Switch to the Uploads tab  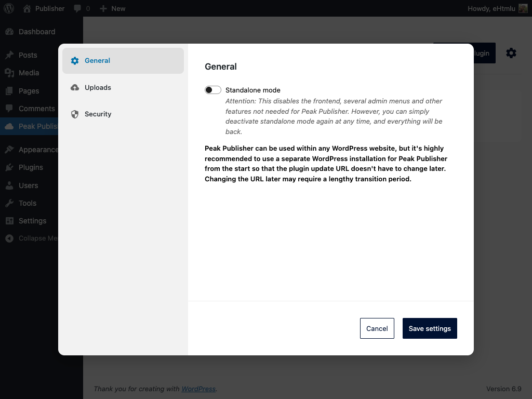[x=123, y=87]
